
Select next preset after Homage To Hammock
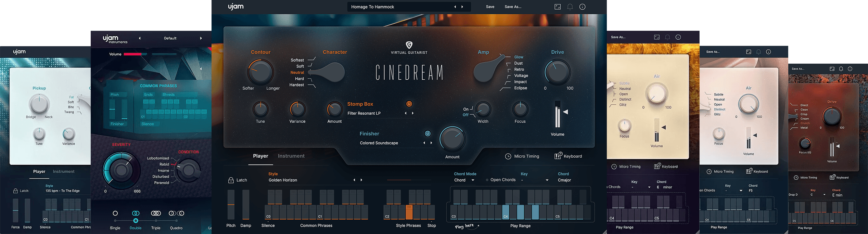click(462, 7)
